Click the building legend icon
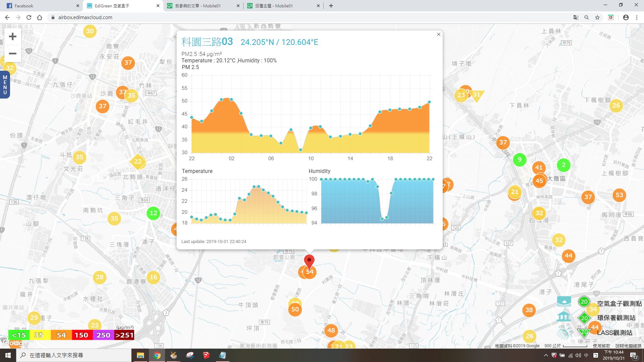 (563, 316)
